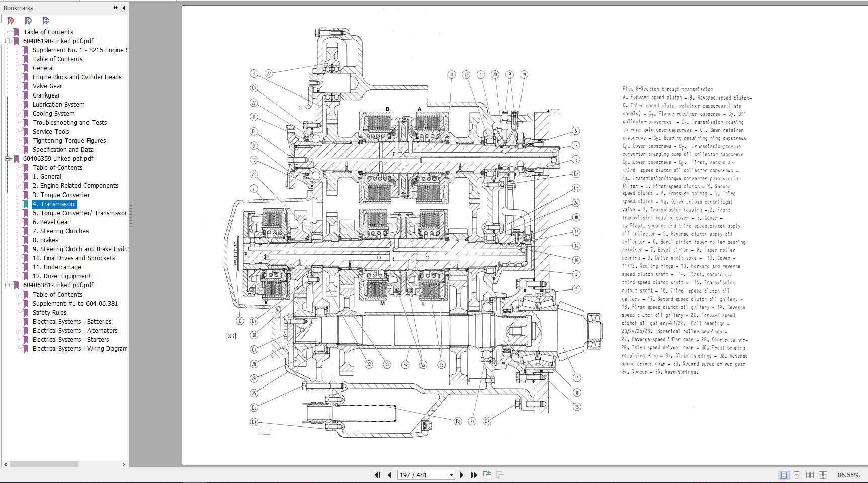Screen dimensions: 868x483
Task: Open the General bookmark under 60406190
Action: [43, 68]
